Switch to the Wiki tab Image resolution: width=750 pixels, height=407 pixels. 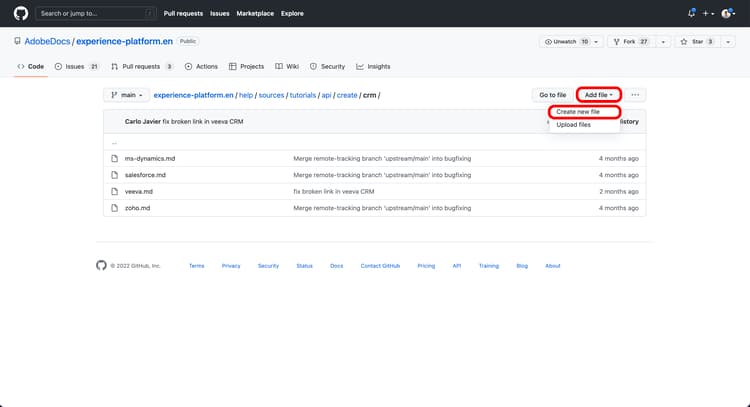click(x=287, y=66)
